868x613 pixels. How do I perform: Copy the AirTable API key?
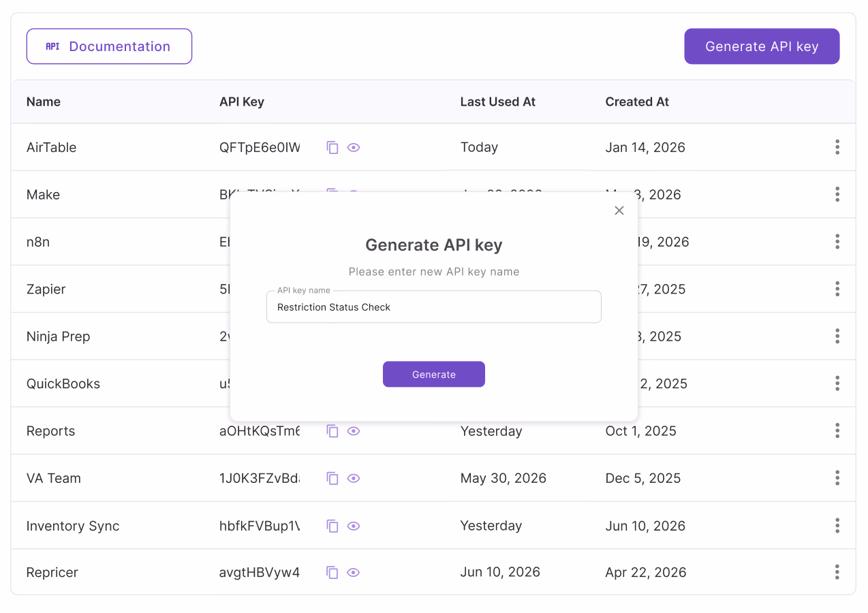pos(332,147)
